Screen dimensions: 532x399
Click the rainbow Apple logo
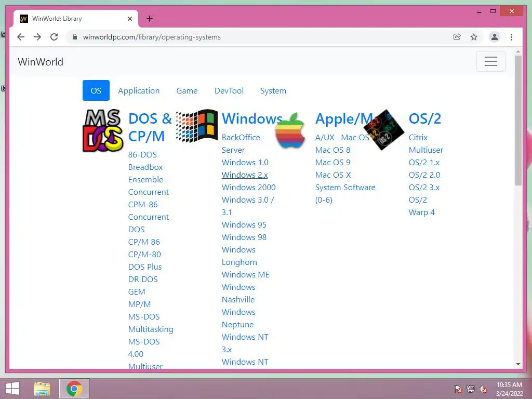(x=290, y=130)
